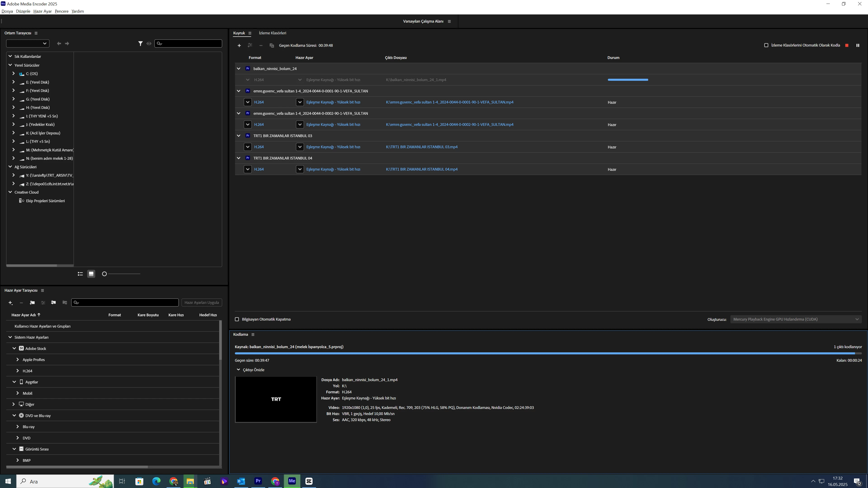Switch Media Browser to list view

[x=80, y=274]
